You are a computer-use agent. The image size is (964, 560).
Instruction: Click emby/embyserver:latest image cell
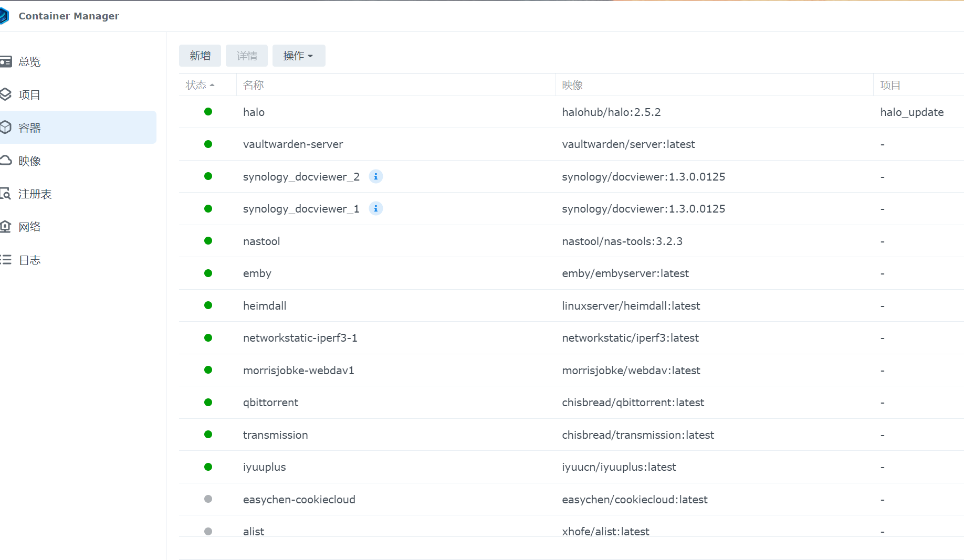pos(625,273)
